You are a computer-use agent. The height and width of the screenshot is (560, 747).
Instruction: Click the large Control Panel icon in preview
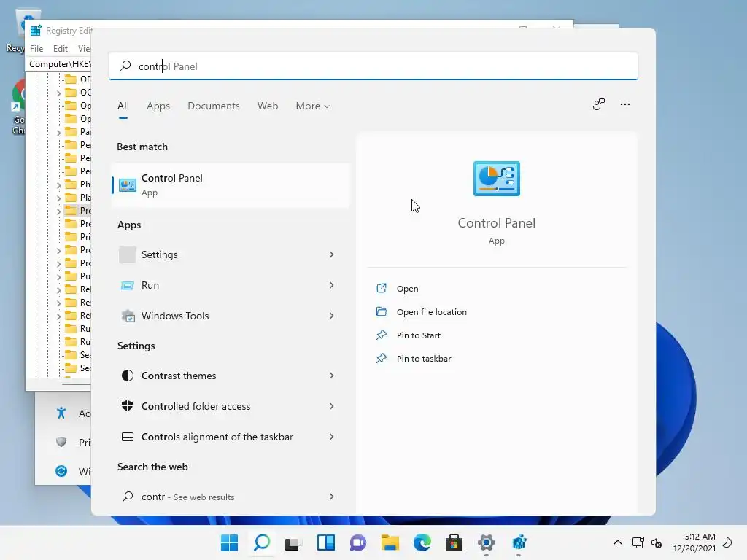point(496,179)
